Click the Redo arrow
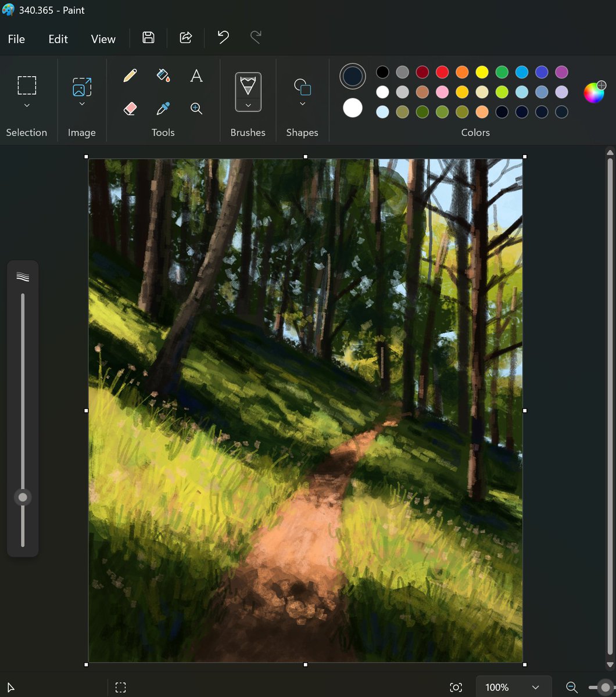 (x=256, y=38)
